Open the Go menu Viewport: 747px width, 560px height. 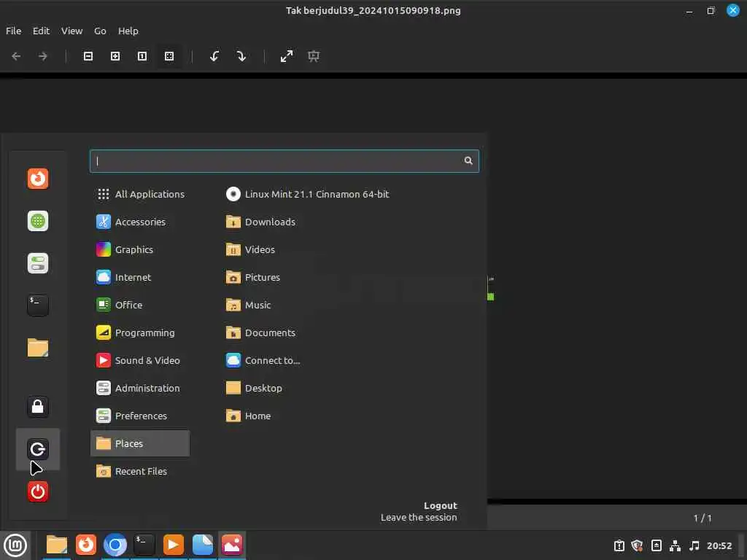click(100, 31)
